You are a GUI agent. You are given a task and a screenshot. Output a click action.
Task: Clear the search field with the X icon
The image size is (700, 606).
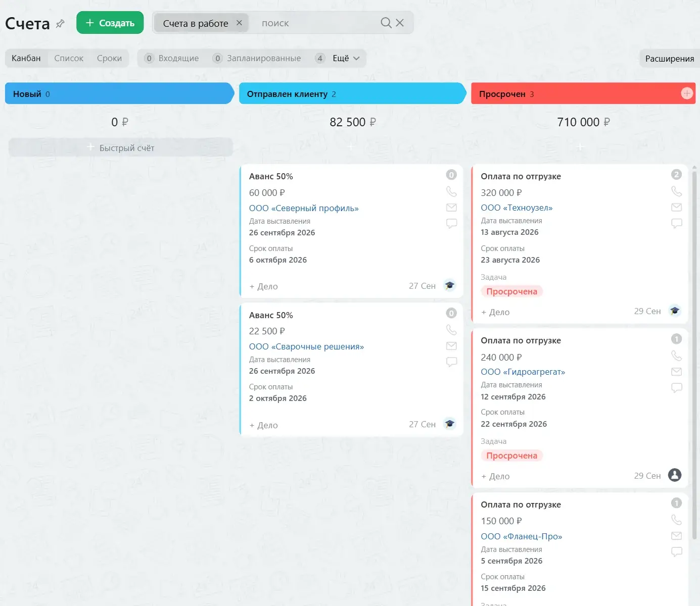[400, 23]
